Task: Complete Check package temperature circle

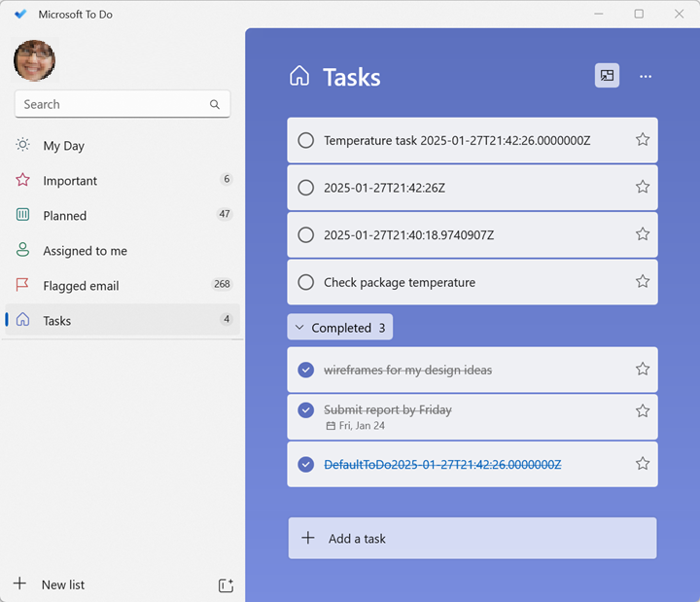Action: (x=306, y=282)
